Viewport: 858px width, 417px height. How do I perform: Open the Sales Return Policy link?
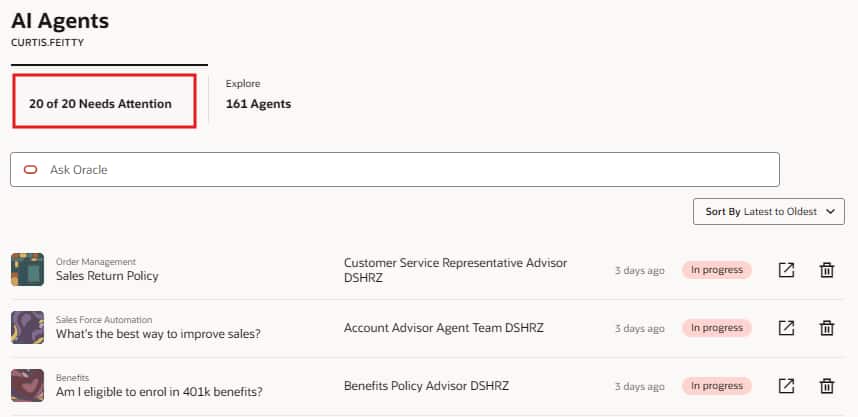107,276
